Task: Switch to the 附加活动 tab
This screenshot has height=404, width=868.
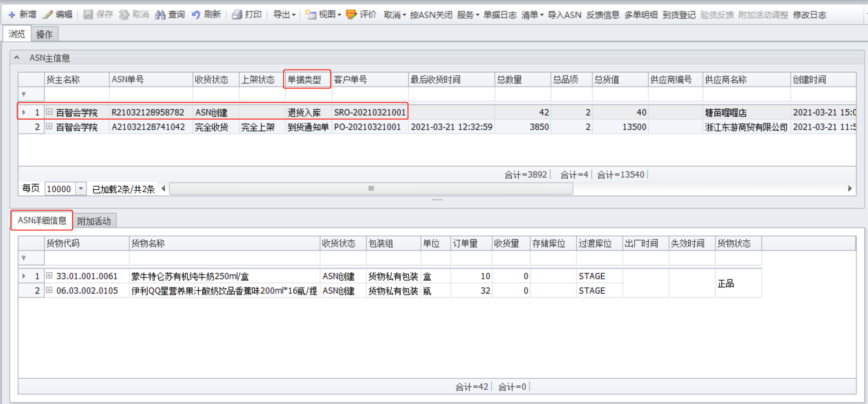Action: click(94, 221)
